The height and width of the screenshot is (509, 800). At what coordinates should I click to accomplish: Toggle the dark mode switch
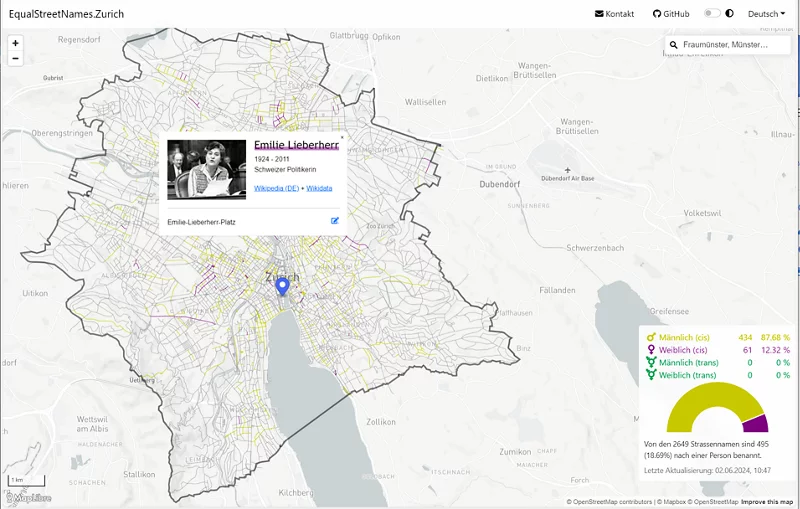click(712, 13)
